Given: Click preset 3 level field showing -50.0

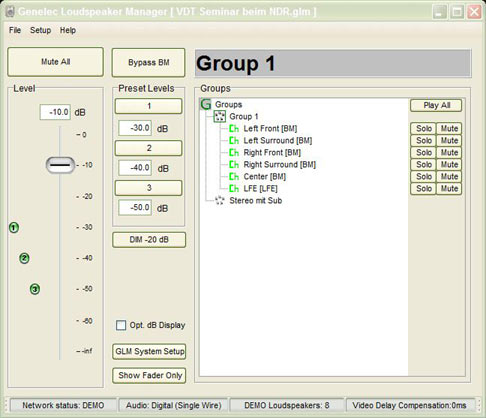Looking at the screenshot, I should (x=135, y=208).
